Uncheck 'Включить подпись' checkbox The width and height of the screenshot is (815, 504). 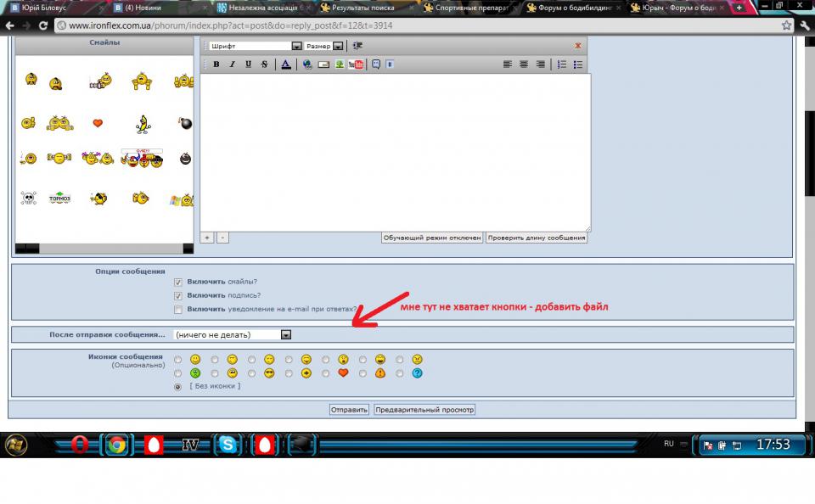point(178,295)
